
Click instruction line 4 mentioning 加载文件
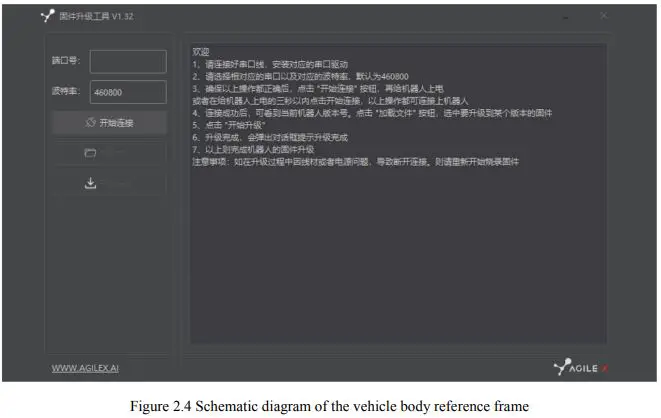(372, 113)
